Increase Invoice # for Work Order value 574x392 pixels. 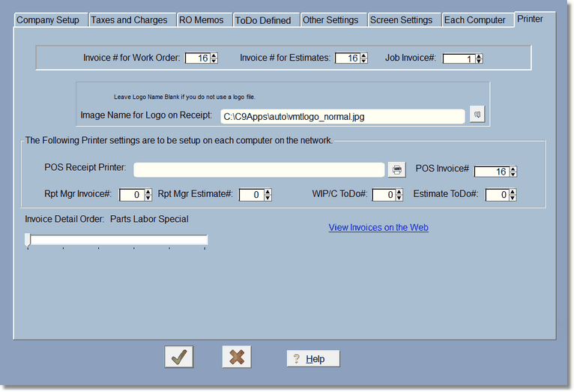click(214, 55)
